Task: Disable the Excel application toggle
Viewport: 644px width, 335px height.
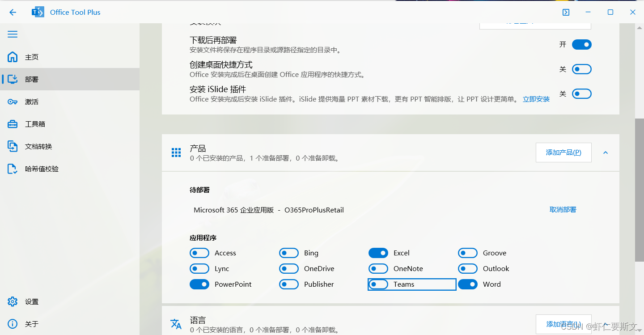Action: point(378,253)
